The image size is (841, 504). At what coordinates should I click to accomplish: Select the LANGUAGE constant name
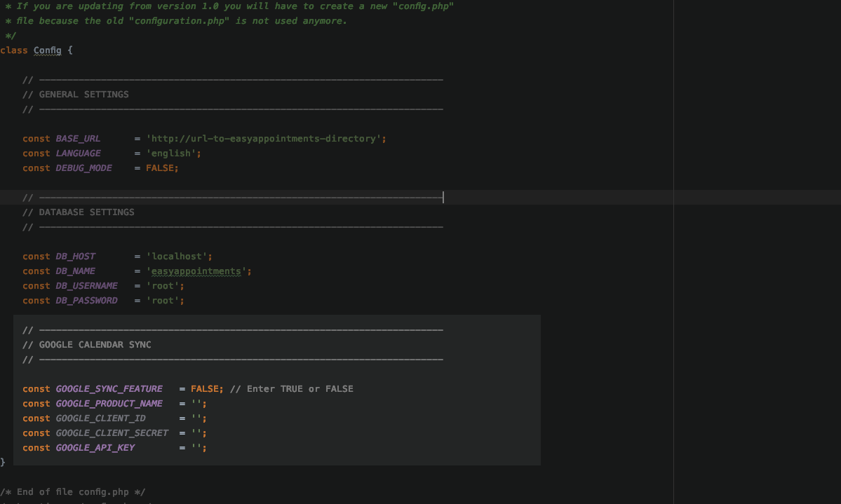click(78, 154)
